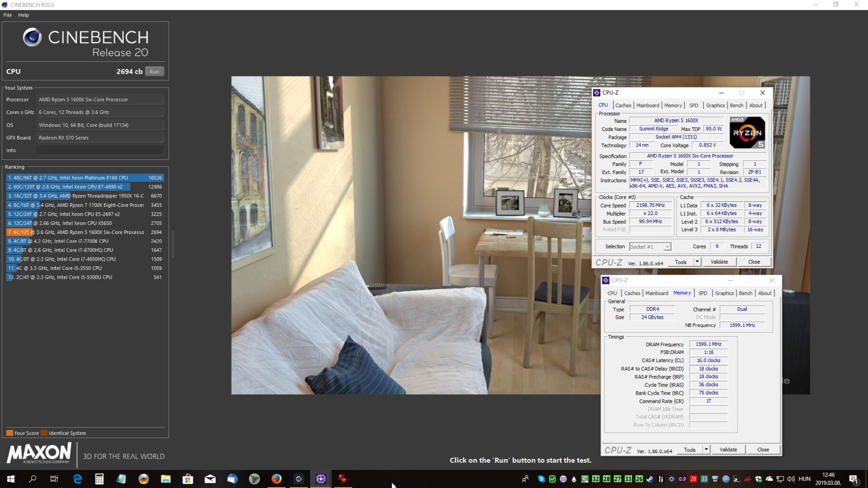
Task: Click HUN keyboard language indicator
Action: coord(804,479)
